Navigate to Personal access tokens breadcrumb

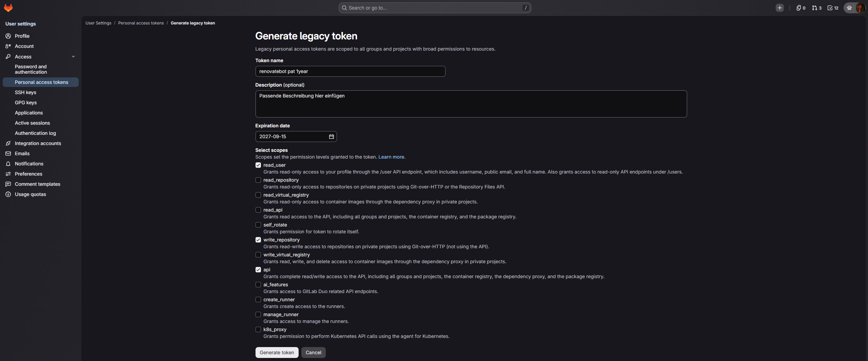pyautogui.click(x=141, y=23)
